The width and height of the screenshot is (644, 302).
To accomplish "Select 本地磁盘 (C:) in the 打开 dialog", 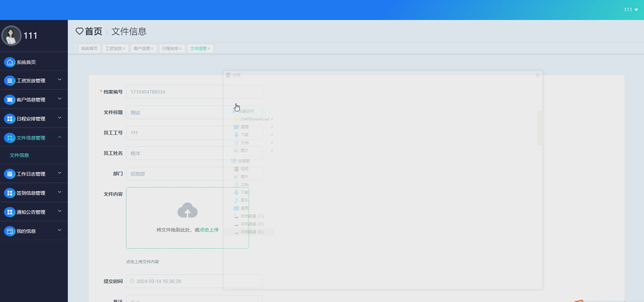I will [252, 216].
